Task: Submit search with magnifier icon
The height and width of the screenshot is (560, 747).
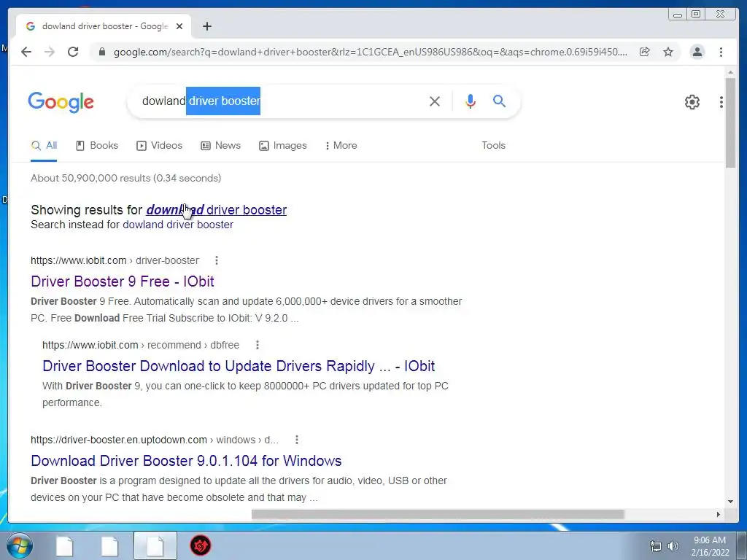Action: pyautogui.click(x=499, y=101)
